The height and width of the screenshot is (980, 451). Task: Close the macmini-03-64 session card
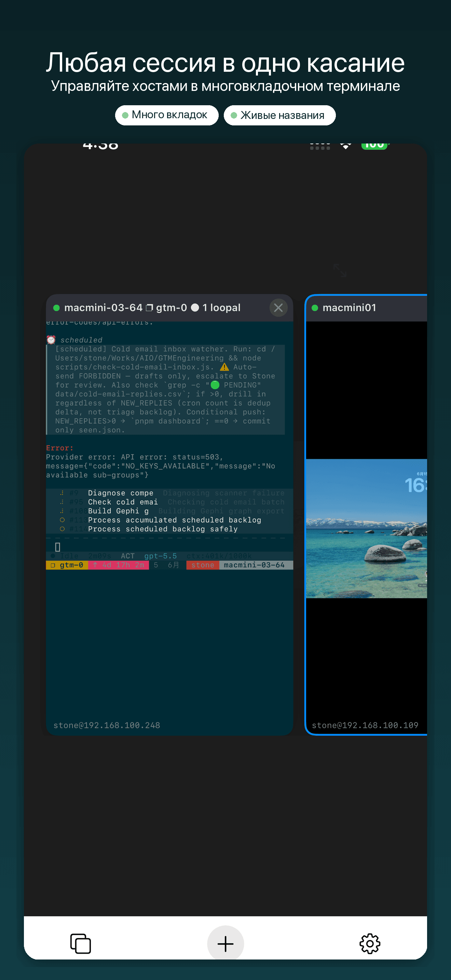(278, 308)
